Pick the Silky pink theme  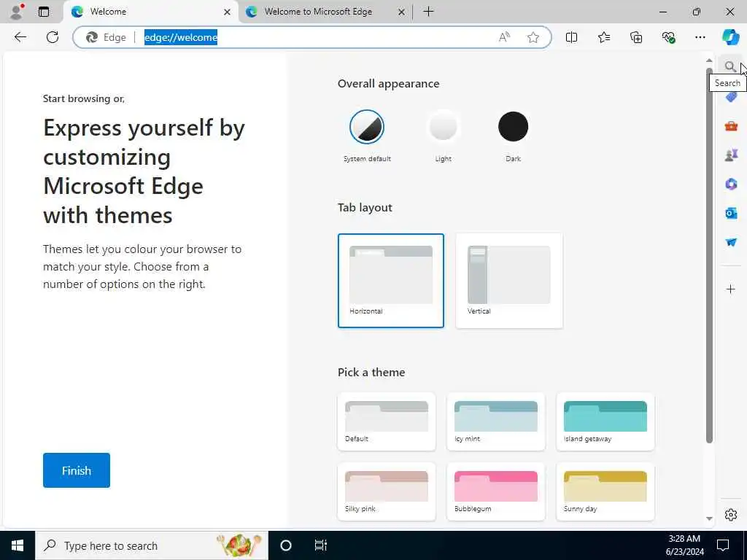pyautogui.click(x=387, y=491)
